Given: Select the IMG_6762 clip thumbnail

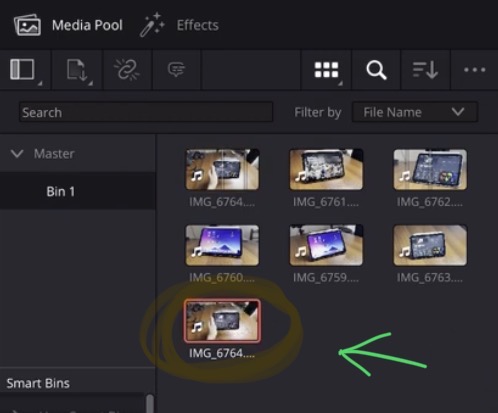Looking at the screenshot, I should point(430,169).
